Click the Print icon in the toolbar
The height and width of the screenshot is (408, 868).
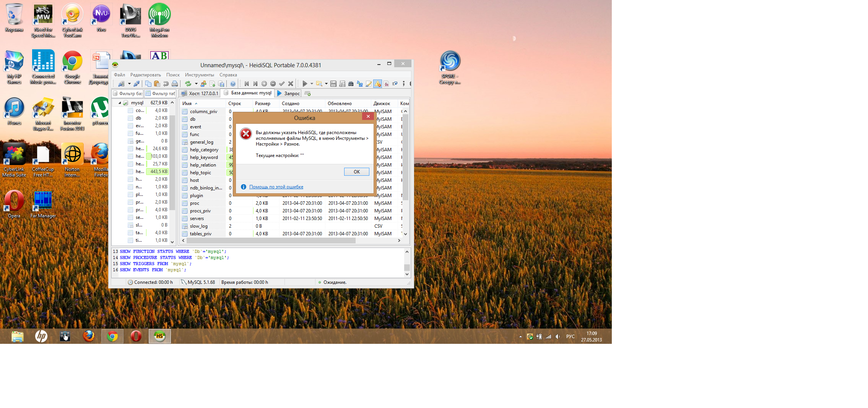175,84
